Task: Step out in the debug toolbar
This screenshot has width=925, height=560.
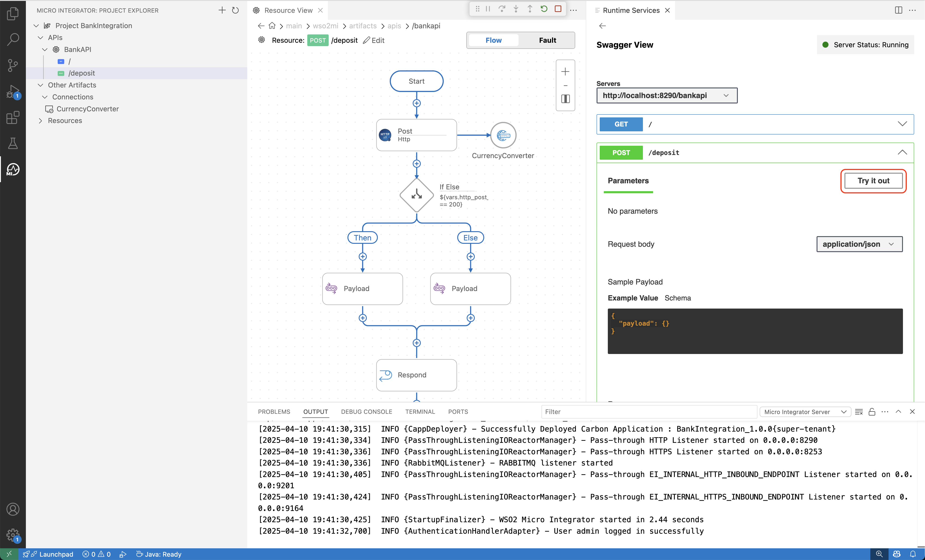Action: click(x=530, y=9)
